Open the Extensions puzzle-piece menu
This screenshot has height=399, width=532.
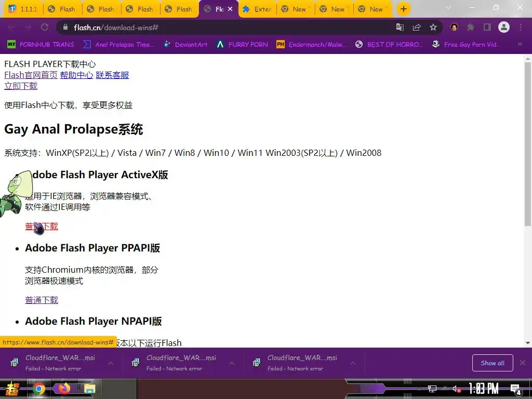471,27
